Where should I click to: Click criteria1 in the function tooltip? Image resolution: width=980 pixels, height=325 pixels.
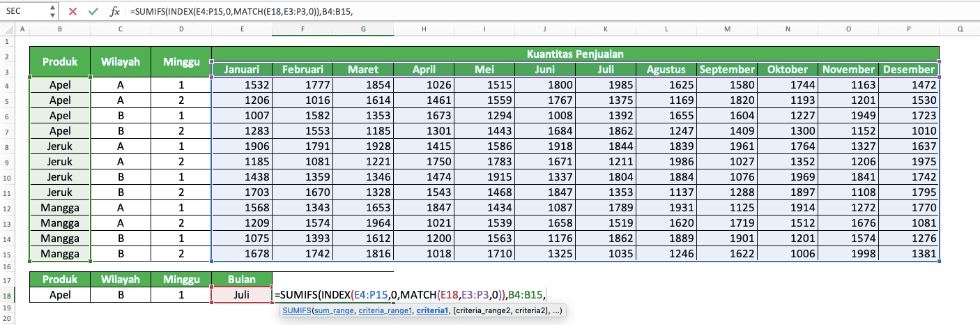click(432, 311)
